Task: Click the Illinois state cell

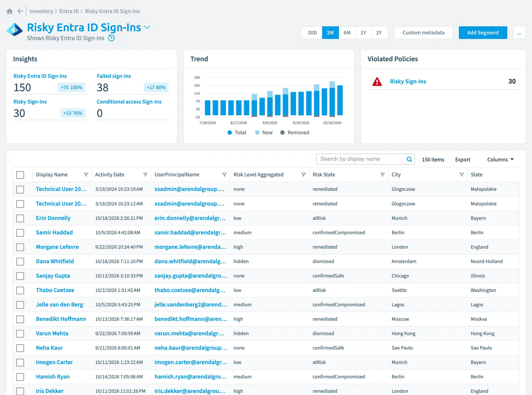Action: click(x=477, y=276)
